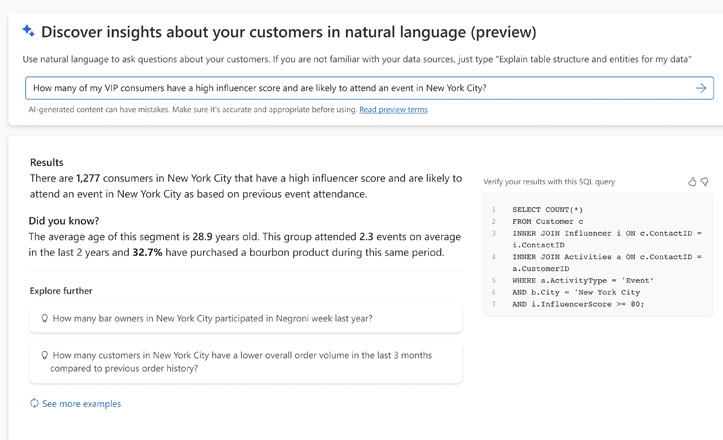
Task: Click the Results heading
Action: 47,162
